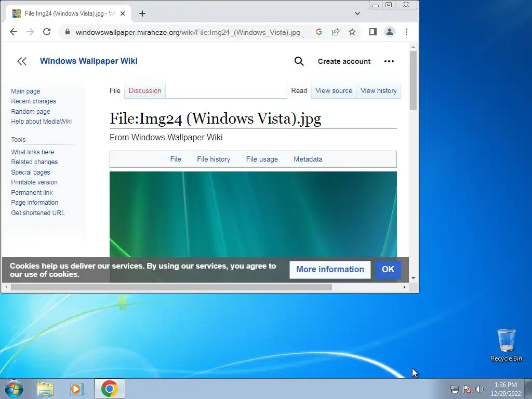
Task: Reload the current page
Action: pos(47,32)
